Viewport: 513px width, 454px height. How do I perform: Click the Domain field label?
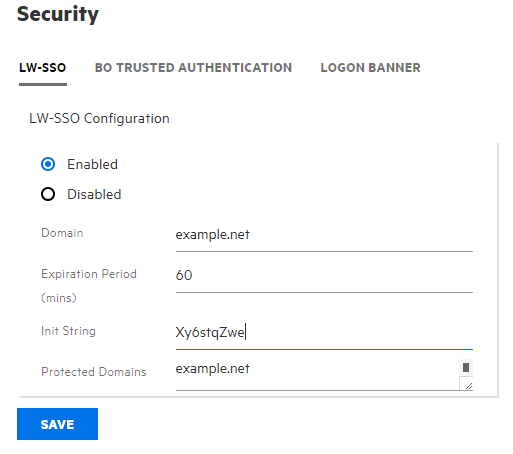(x=62, y=233)
